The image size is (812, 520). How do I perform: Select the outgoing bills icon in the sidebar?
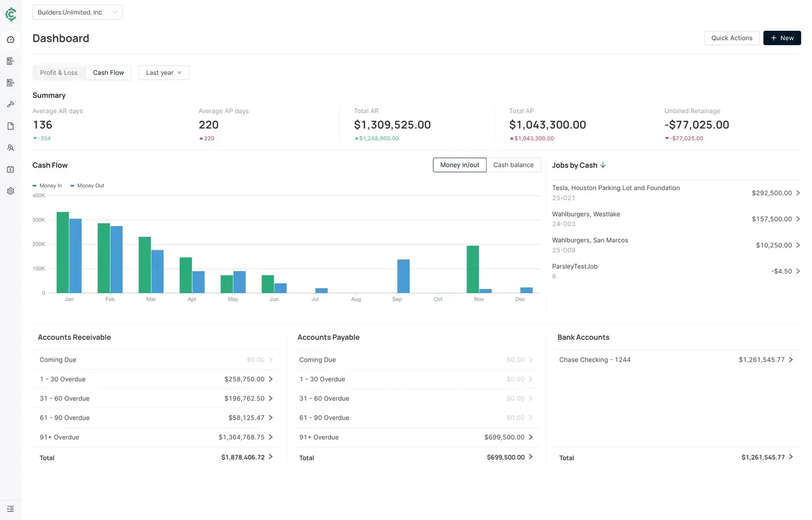click(x=10, y=82)
